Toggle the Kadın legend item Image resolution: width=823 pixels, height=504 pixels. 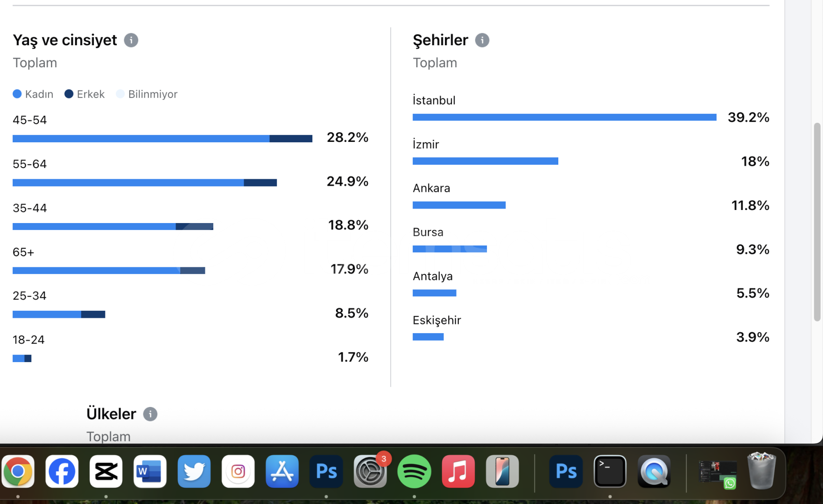click(x=33, y=94)
